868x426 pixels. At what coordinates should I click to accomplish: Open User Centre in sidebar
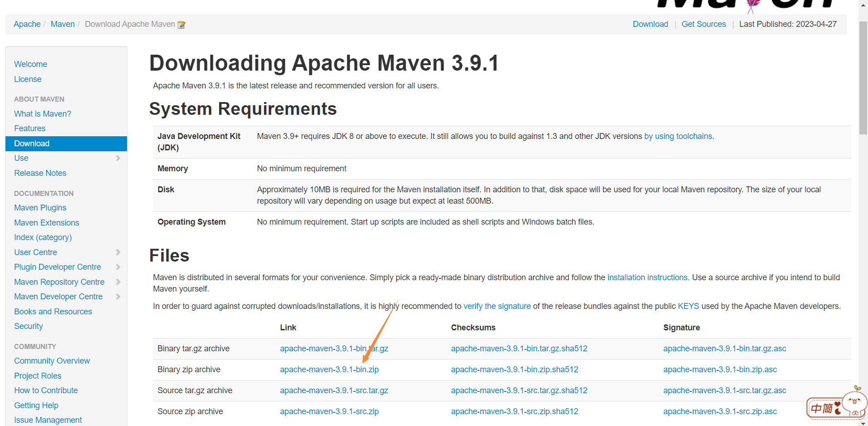[x=36, y=252]
